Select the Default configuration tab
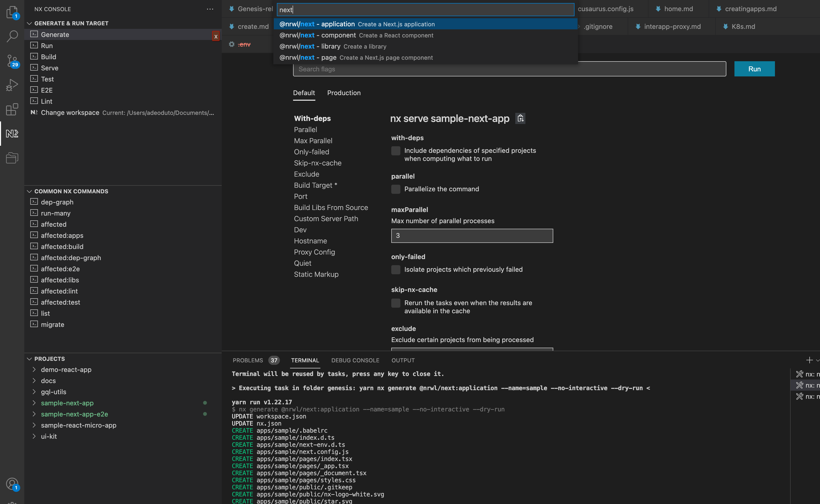820x504 pixels. click(x=304, y=93)
